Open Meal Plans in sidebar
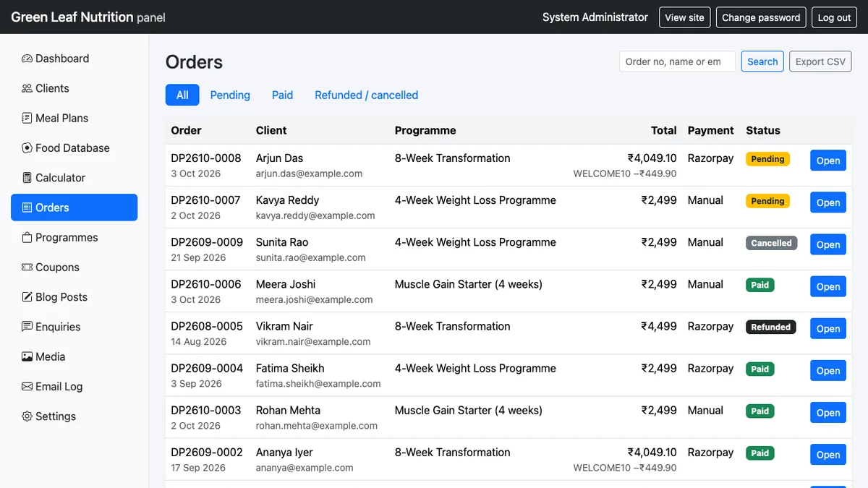The width and height of the screenshot is (868, 488). (x=74, y=118)
